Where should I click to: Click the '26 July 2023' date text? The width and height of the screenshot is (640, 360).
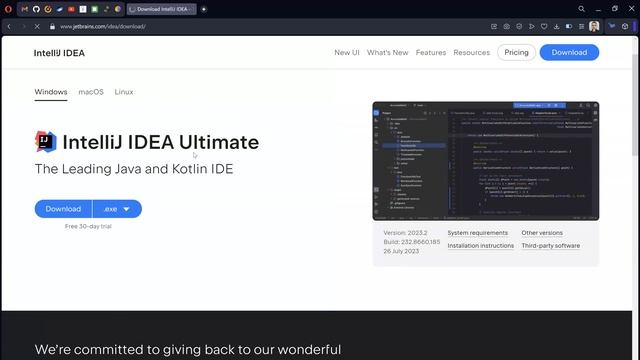point(401,251)
